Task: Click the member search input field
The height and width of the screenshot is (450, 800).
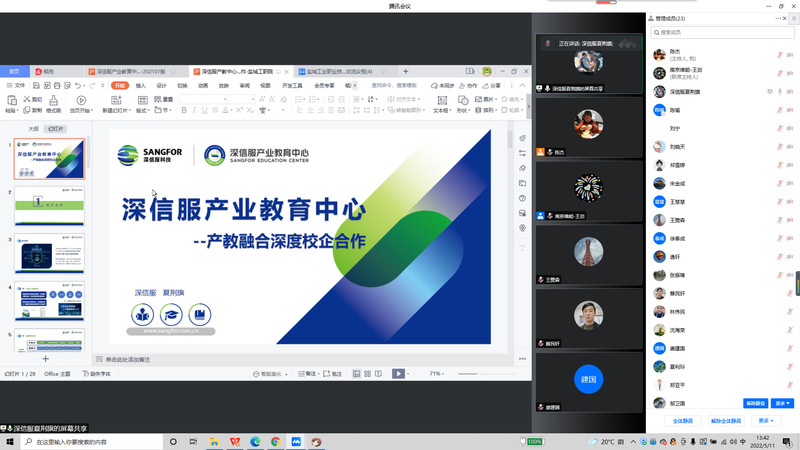Action: coord(722,32)
